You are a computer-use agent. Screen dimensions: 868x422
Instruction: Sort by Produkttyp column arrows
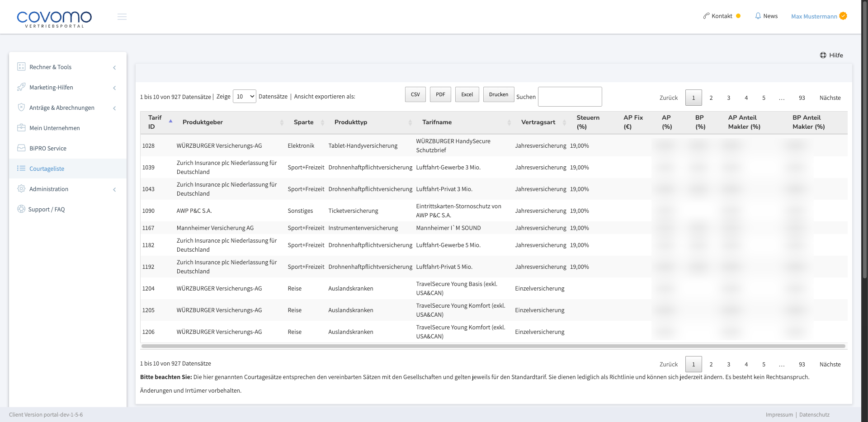coord(410,122)
